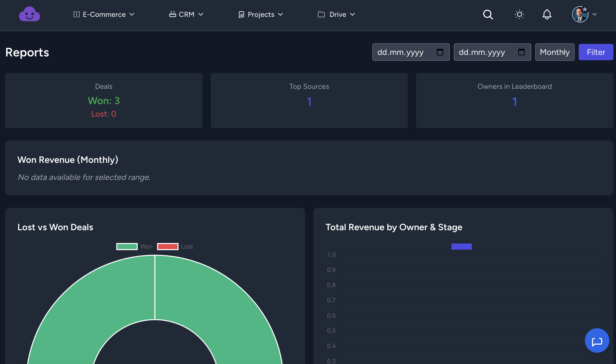
Task: Click the blue revenue chart legend swatch
Action: (461, 247)
